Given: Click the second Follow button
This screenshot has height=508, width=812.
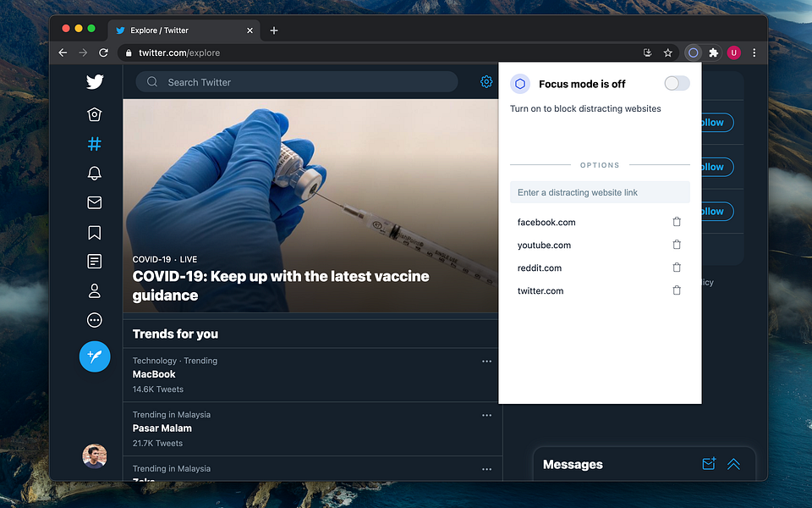Looking at the screenshot, I should click(717, 167).
